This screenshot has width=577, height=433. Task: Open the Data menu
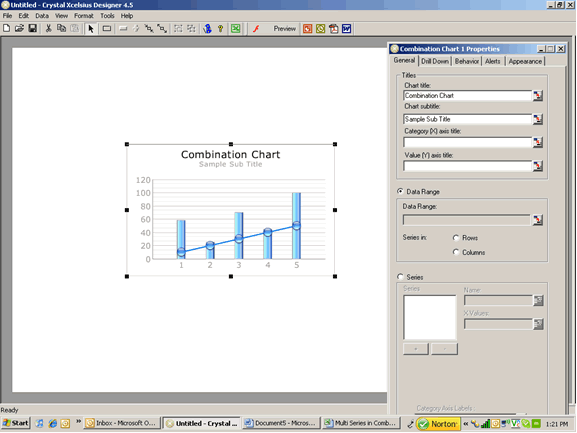(x=42, y=16)
